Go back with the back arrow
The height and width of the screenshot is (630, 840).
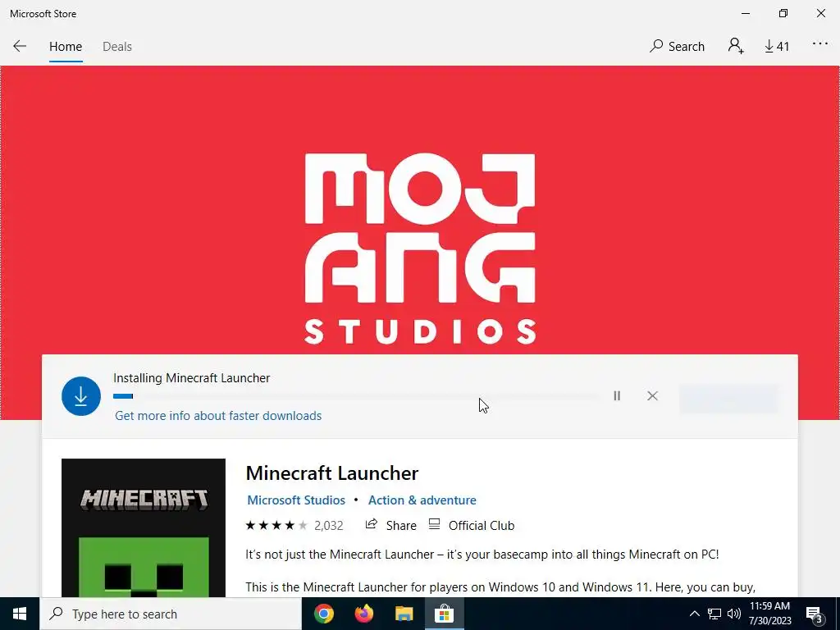(20, 47)
